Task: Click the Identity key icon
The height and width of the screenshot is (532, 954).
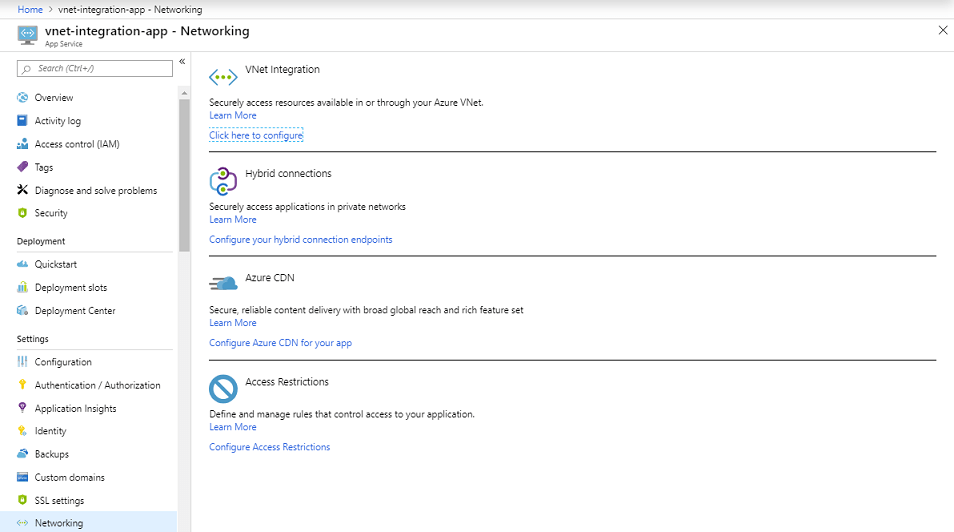Action: 23,431
